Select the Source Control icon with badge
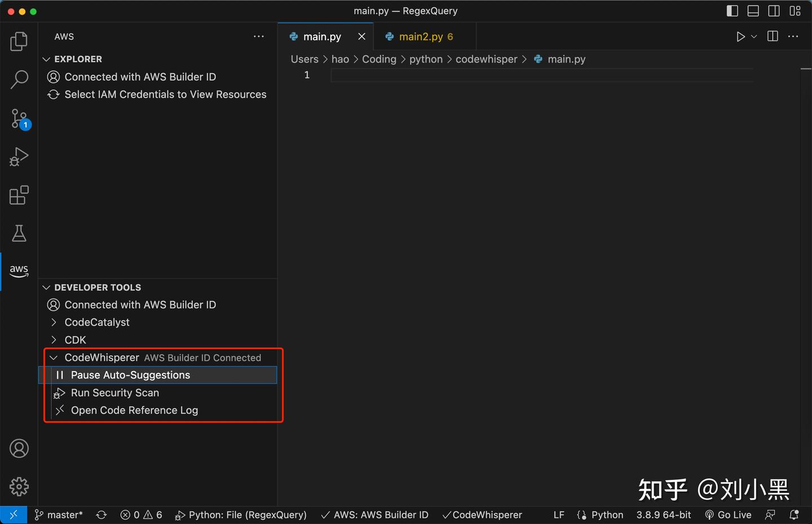 tap(19, 118)
